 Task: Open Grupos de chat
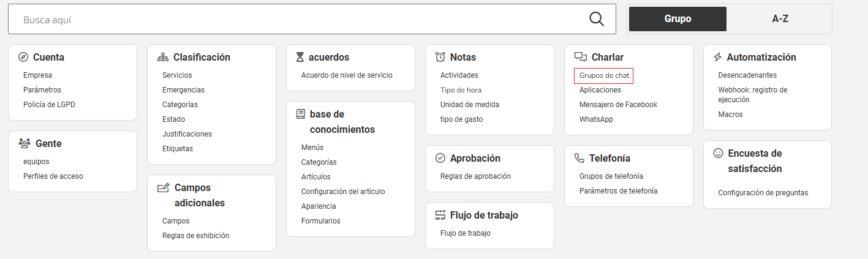pos(604,75)
